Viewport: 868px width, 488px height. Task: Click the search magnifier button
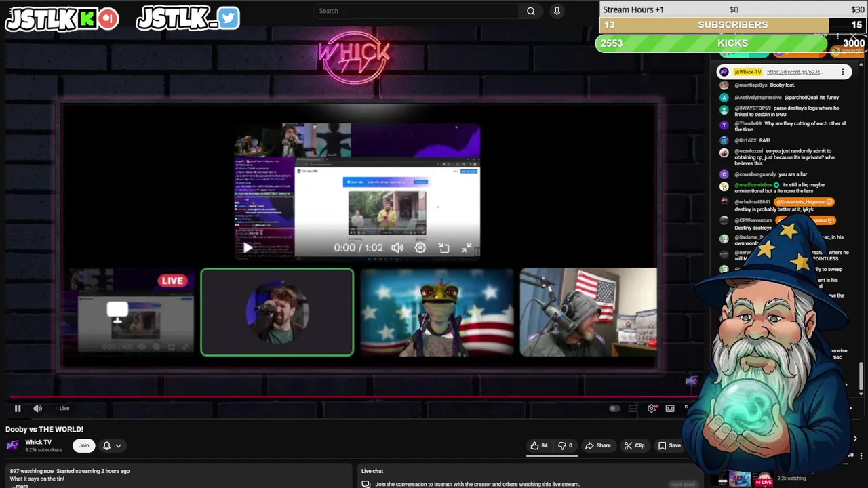[531, 11]
